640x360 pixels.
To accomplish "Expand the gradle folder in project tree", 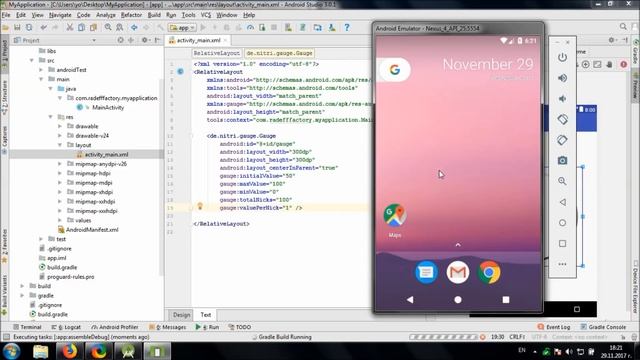I will [22, 295].
